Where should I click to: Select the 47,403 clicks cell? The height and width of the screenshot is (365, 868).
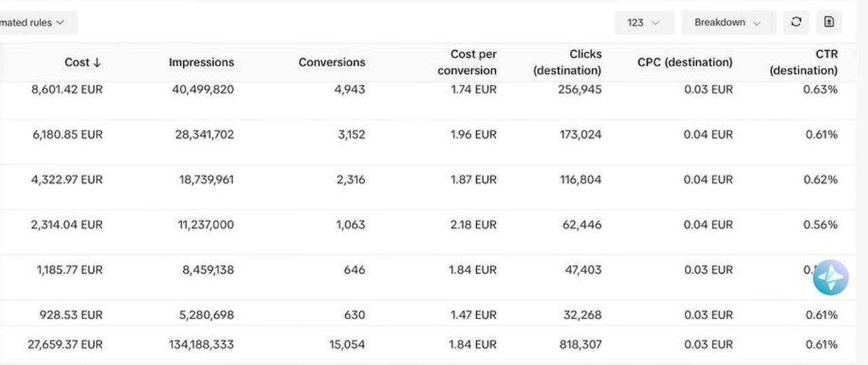point(583,270)
